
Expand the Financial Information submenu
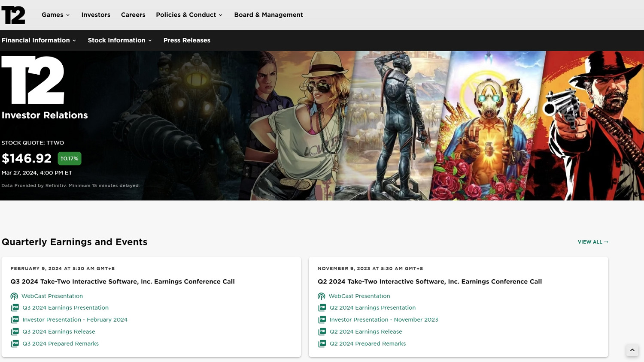(39, 40)
